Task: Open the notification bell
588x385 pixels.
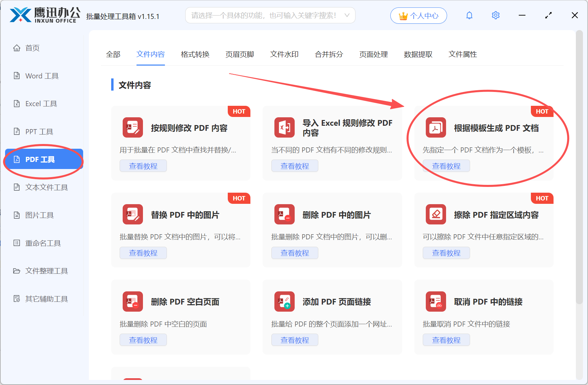Action: pyautogui.click(x=469, y=15)
